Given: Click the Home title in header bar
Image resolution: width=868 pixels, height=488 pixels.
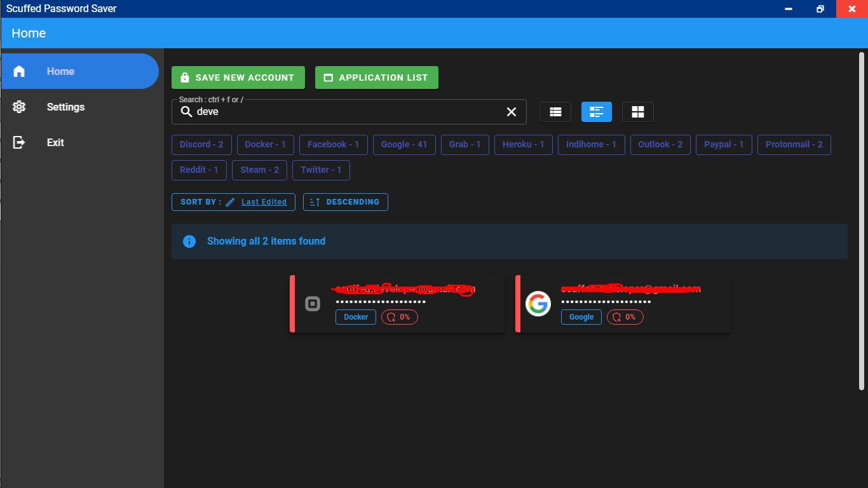Looking at the screenshot, I should 29,33.
